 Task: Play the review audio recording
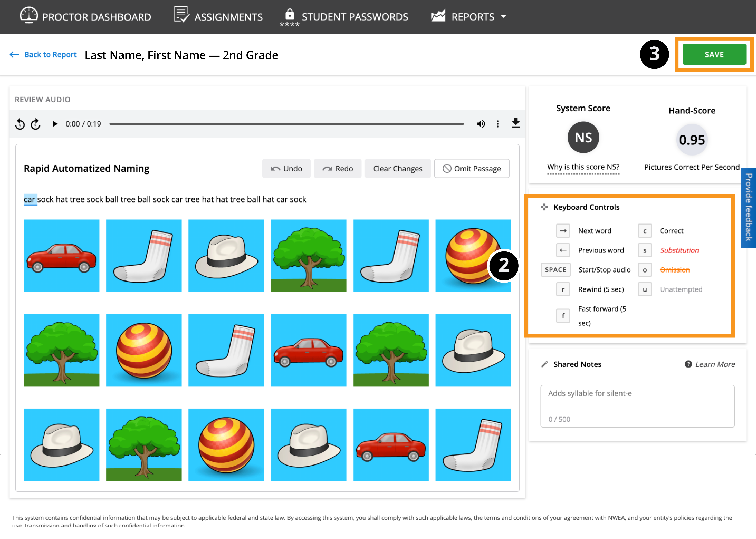[55, 124]
